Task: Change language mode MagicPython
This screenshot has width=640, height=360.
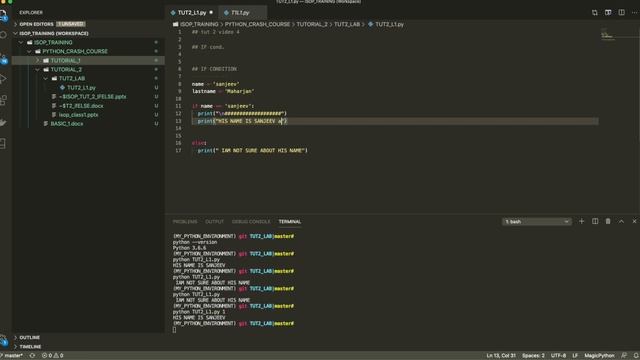Action: click(x=599, y=356)
